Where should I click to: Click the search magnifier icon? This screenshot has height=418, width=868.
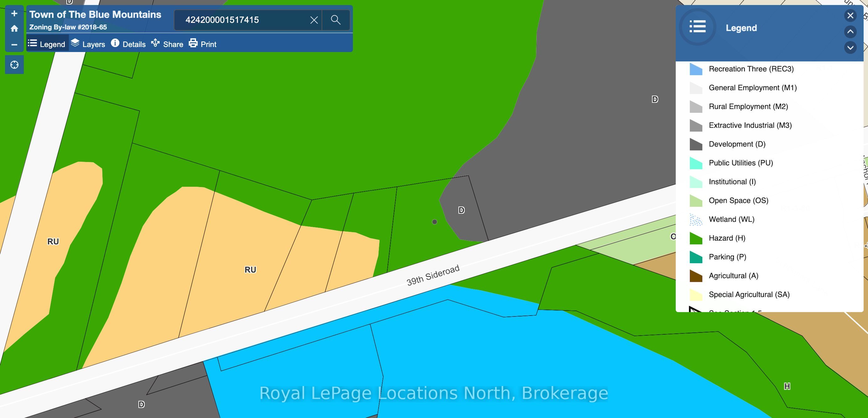(335, 20)
